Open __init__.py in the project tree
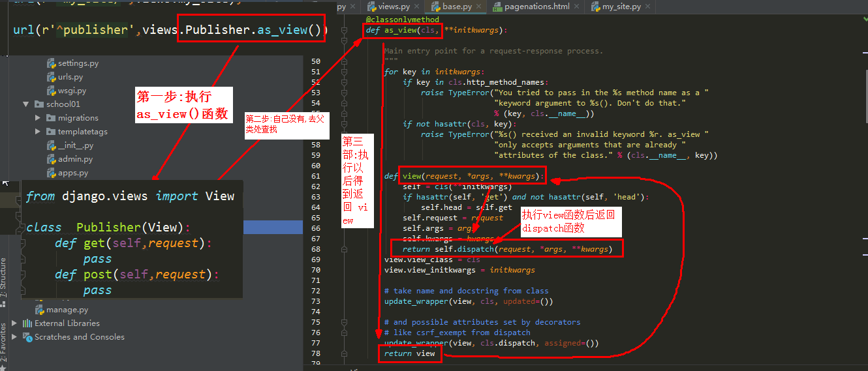 [x=76, y=145]
